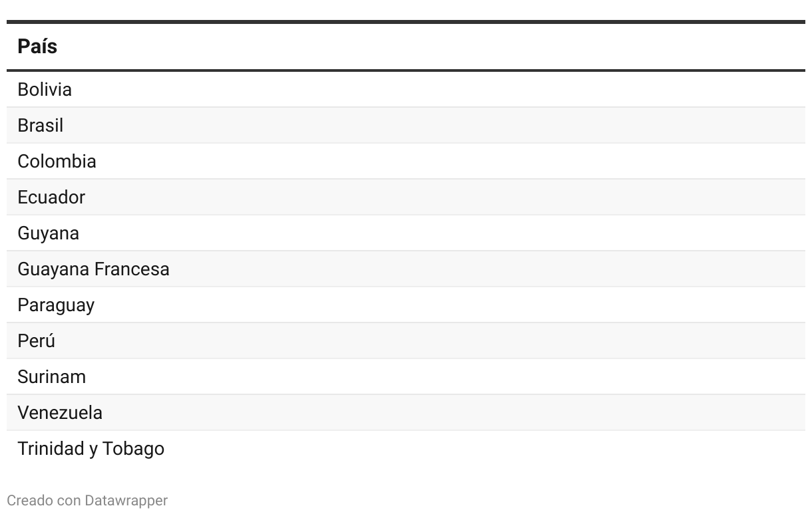Click the word Guayana in Guayana Francesa

click(53, 269)
